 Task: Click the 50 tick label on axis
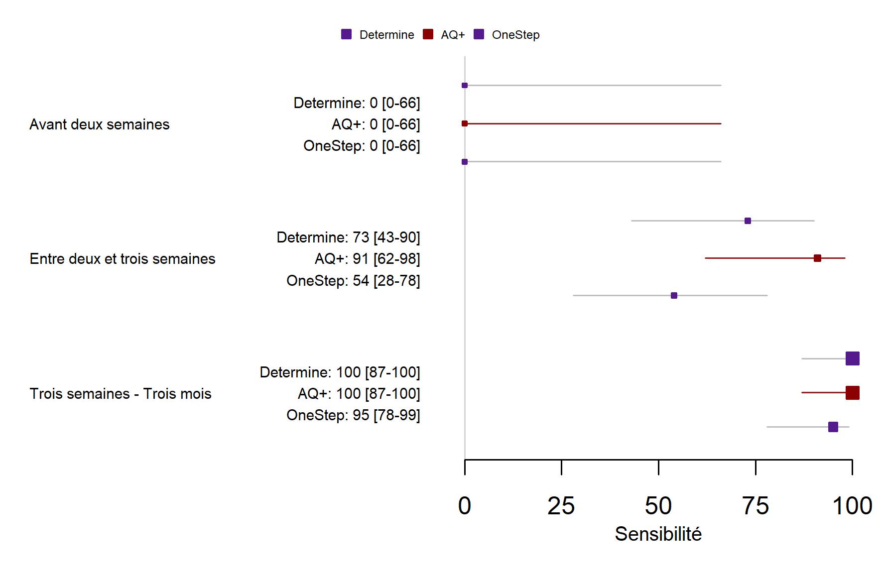click(x=658, y=506)
